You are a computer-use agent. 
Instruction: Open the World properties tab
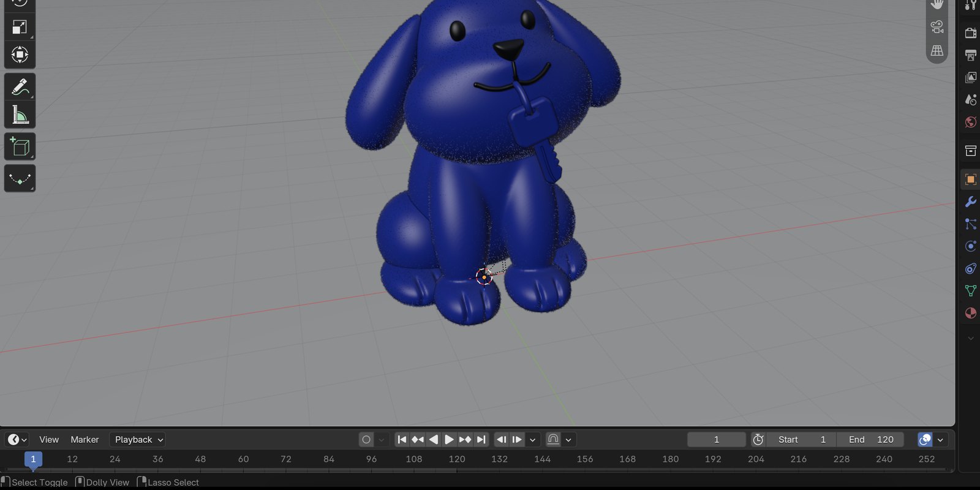(971, 122)
